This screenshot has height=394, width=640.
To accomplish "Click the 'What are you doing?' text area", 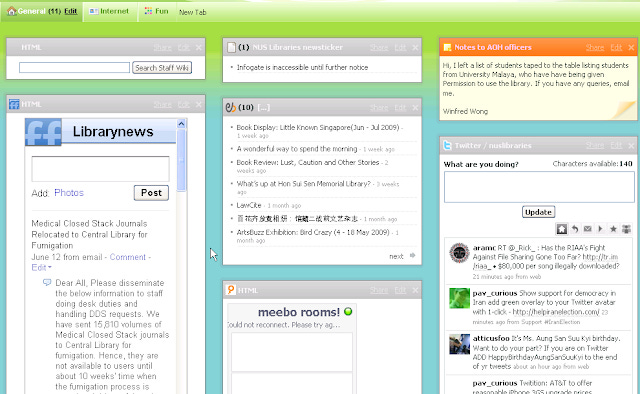I will 539,187.
